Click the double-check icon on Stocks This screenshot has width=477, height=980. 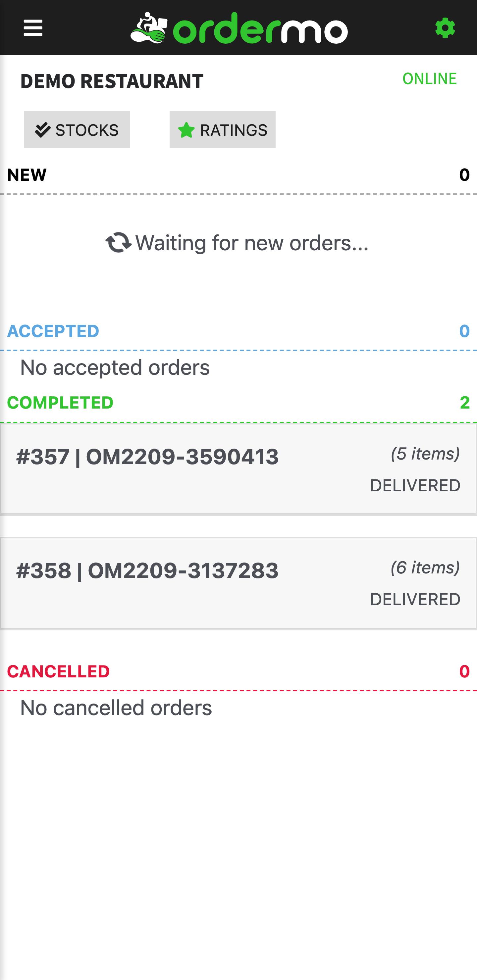pos(43,130)
